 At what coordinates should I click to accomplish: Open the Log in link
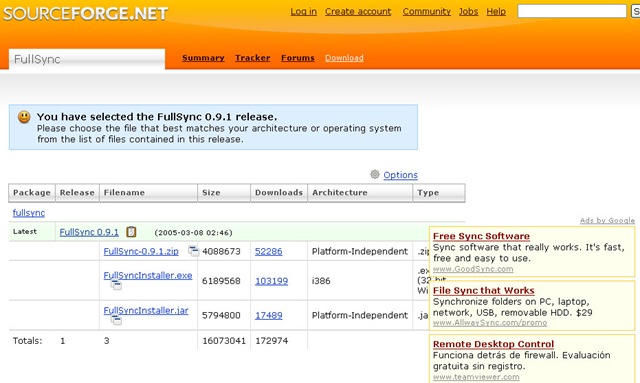303,11
